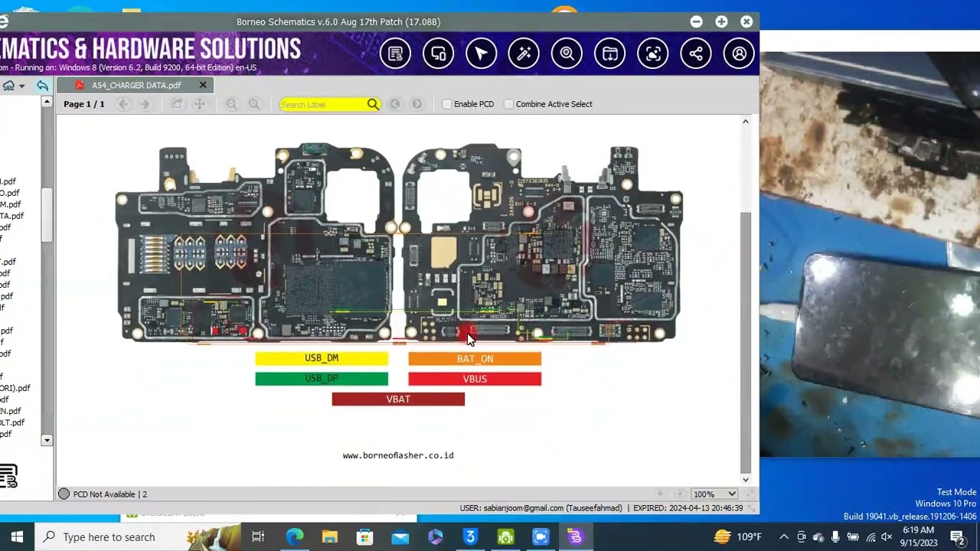Launch Microsoft Edge from the taskbar
This screenshot has height=551, width=980.
click(x=294, y=537)
